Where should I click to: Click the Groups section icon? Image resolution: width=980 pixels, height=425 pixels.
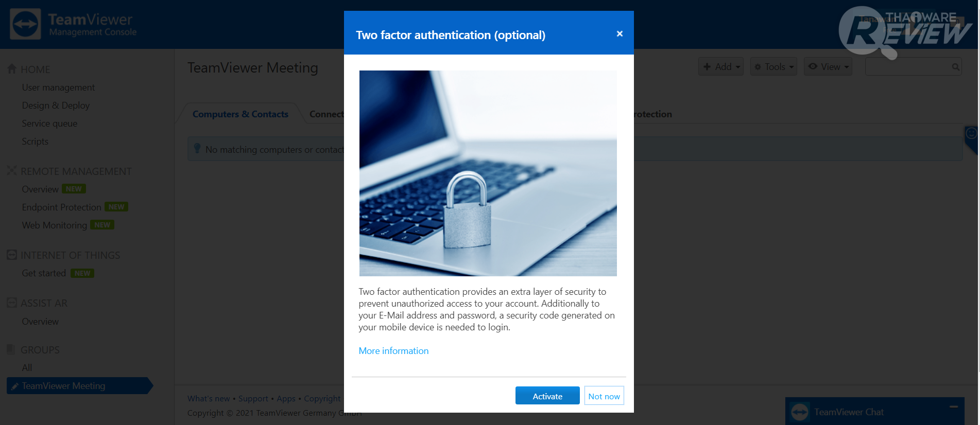(11, 349)
